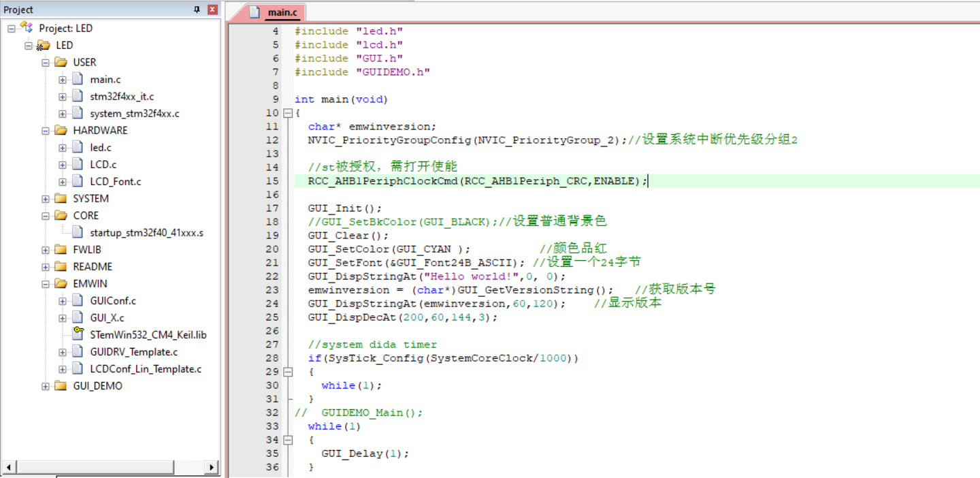Switch to the main.c editor tab
This screenshot has height=478, width=980.
pos(276,12)
